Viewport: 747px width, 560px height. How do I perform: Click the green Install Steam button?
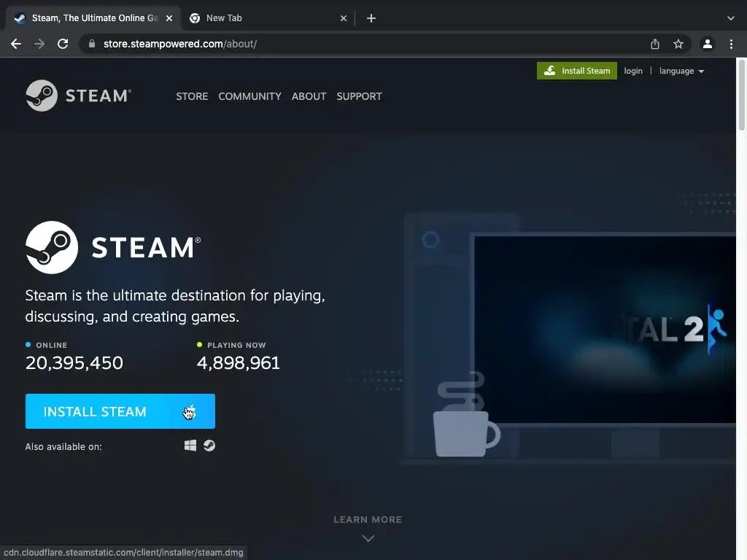tap(576, 71)
